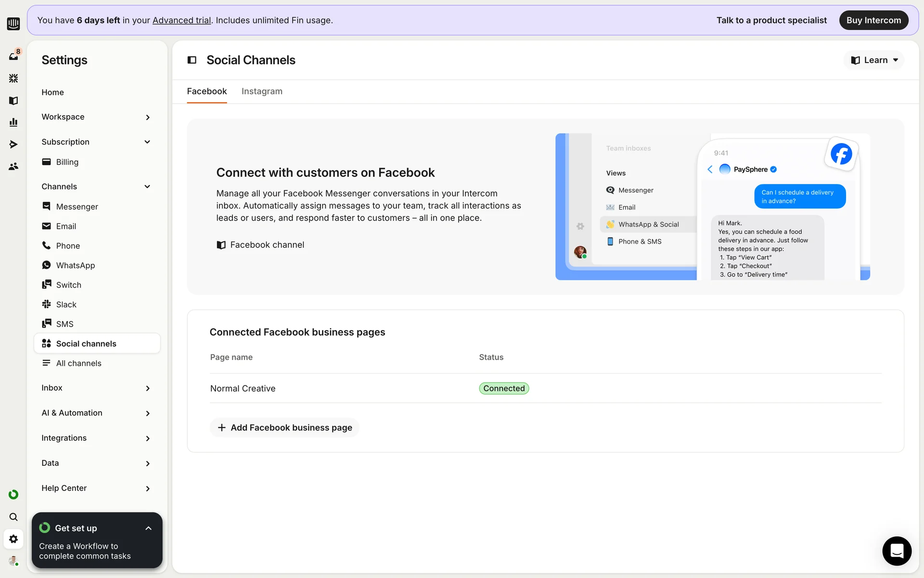Click the Fin AI asterisk icon

13,78
